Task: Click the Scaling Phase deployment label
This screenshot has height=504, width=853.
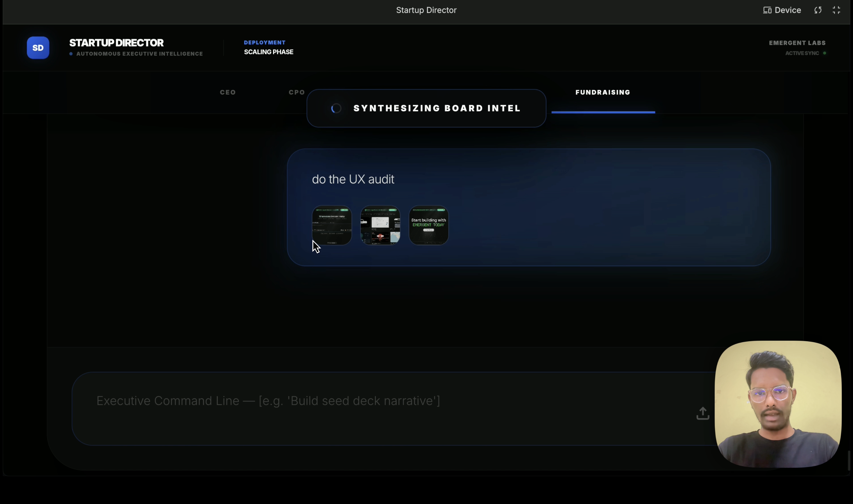Action: click(268, 52)
